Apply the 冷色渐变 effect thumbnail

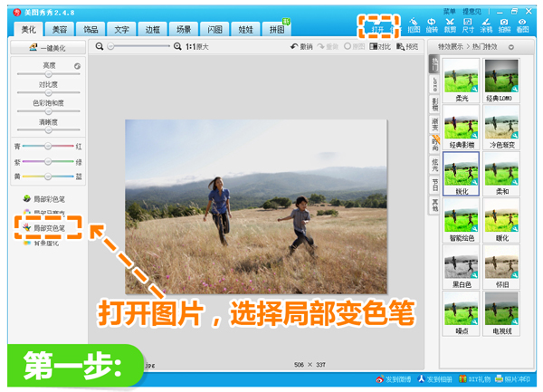[501, 127]
